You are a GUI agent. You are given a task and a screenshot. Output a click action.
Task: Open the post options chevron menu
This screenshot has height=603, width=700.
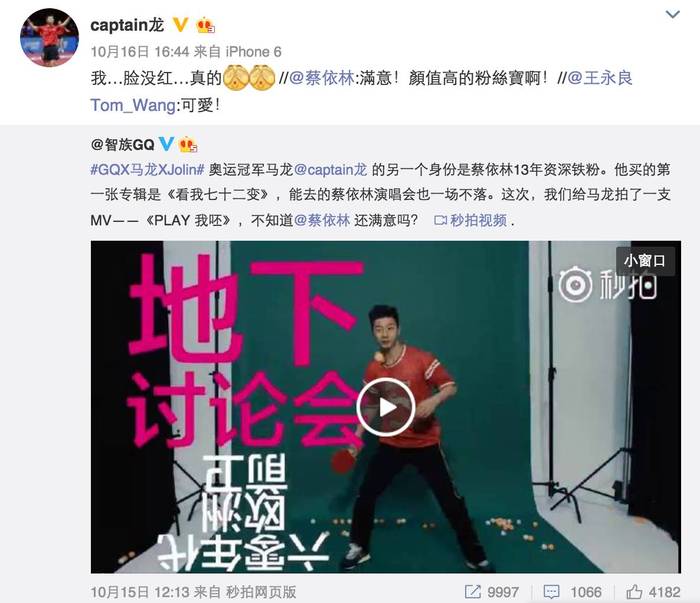coord(672,14)
